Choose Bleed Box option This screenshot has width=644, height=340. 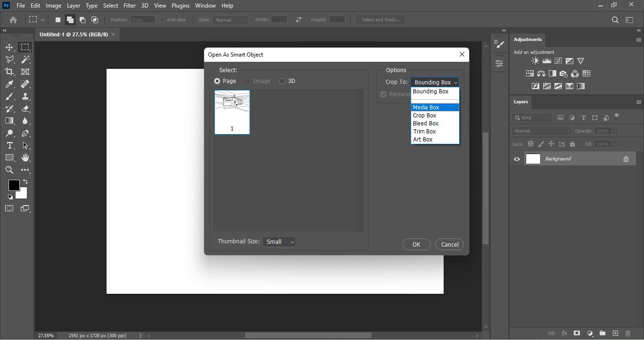tap(435, 124)
